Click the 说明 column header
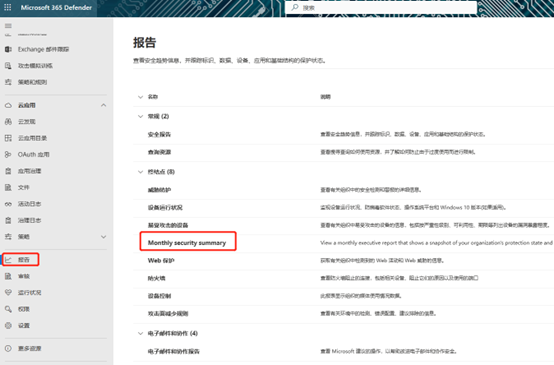The image size is (554, 365). tap(325, 97)
